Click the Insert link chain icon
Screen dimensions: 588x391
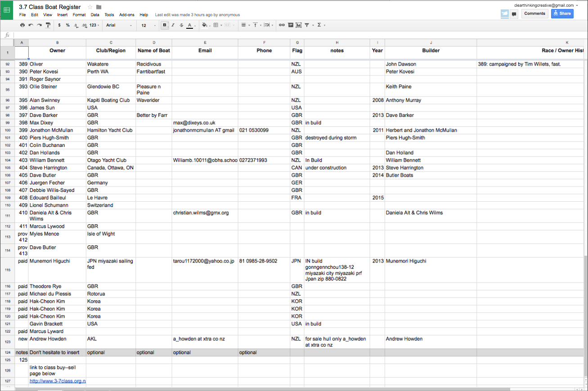tap(282, 25)
